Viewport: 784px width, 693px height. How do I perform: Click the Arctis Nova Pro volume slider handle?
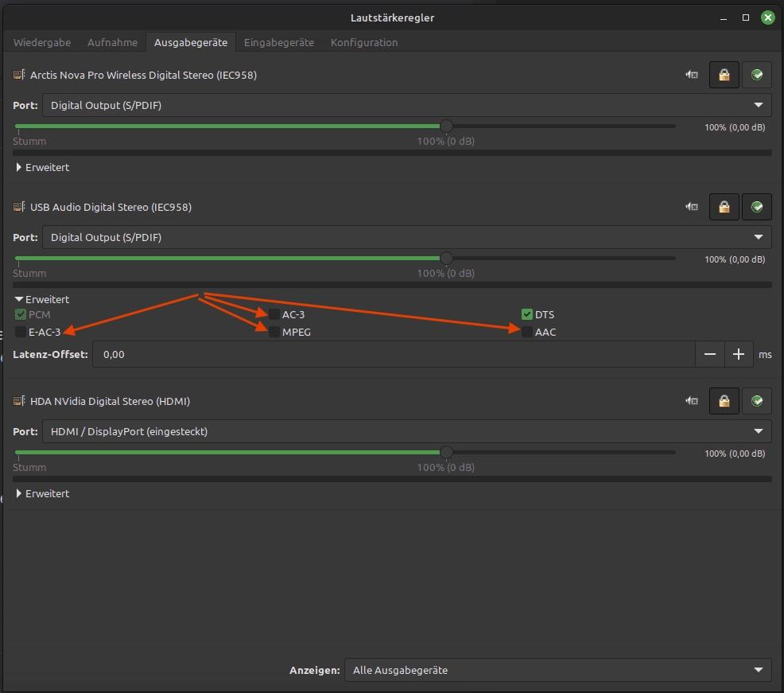point(447,126)
